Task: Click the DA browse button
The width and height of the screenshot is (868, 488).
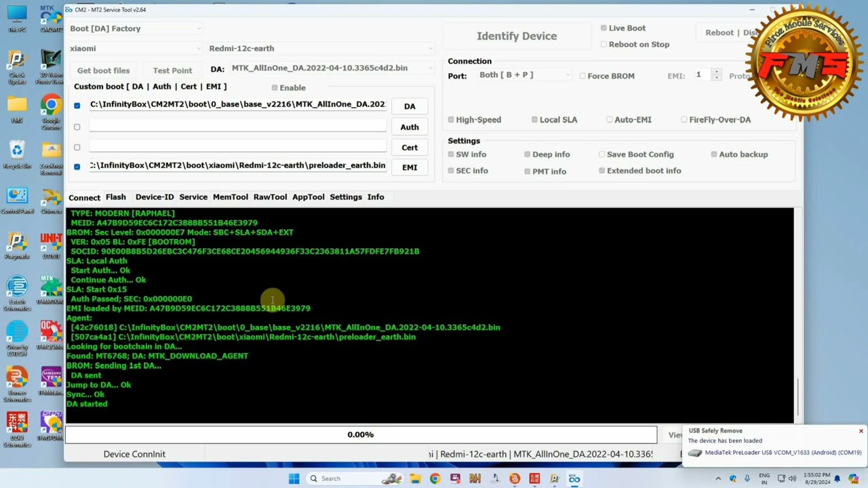Action: pyautogui.click(x=410, y=106)
